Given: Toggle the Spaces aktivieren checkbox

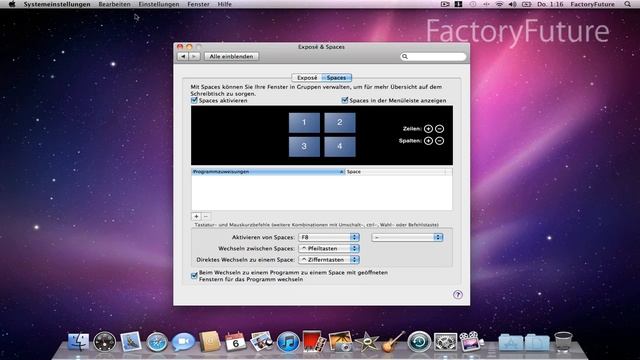Looking at the screenshot, I should 194,100.
